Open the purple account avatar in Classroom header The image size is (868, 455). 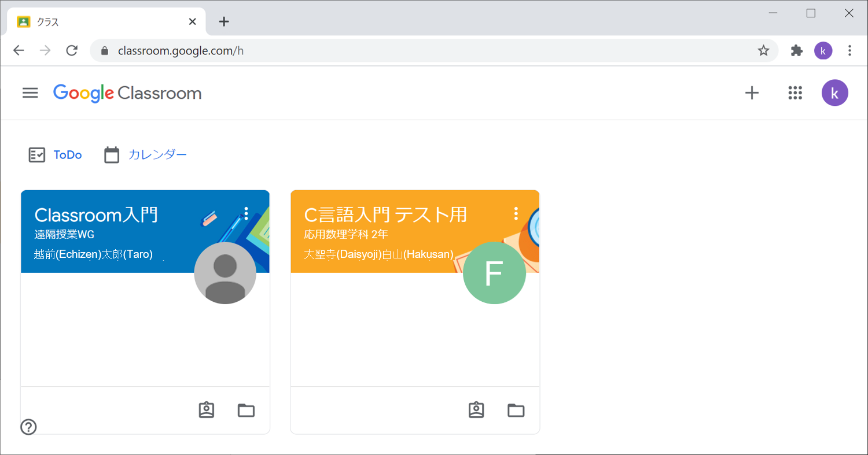[835, 93]
